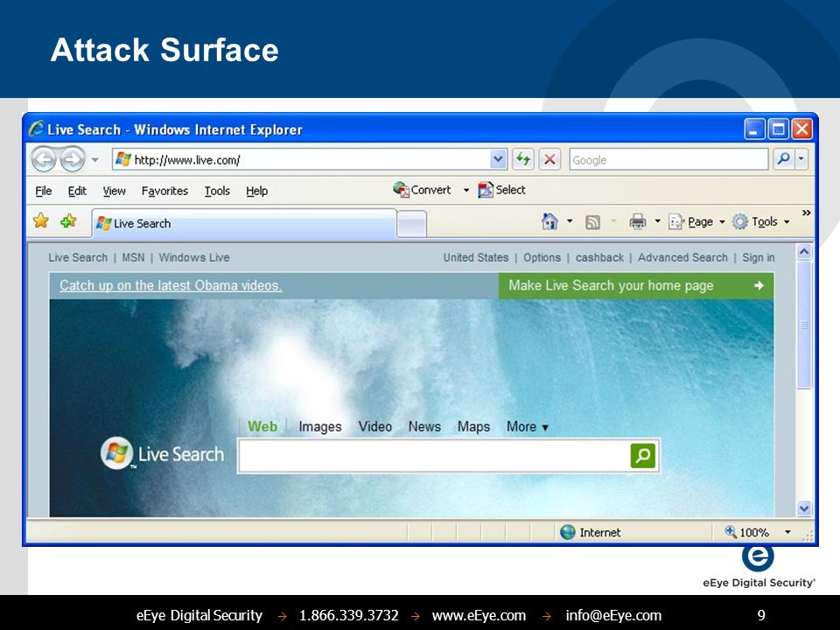The height and width of the screenshot is (630, 840).
Task: Click the page scrollbar down arrow
Action: coord(804,508)
